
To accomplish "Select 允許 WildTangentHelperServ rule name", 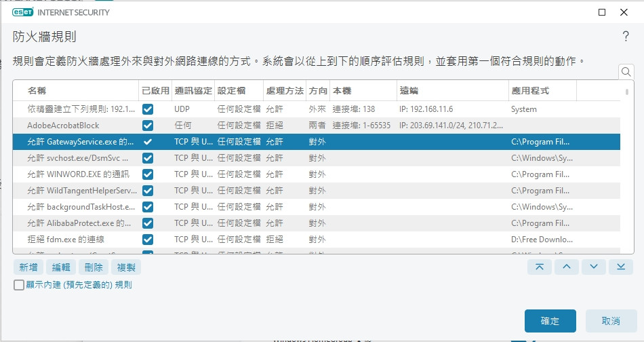I will point(82,191).
